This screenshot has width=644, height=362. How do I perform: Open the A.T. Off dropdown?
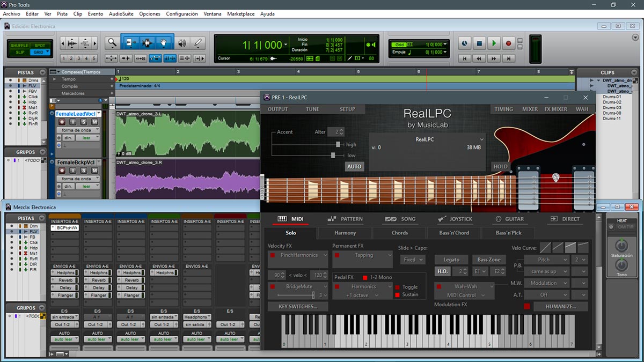(547, 295)
